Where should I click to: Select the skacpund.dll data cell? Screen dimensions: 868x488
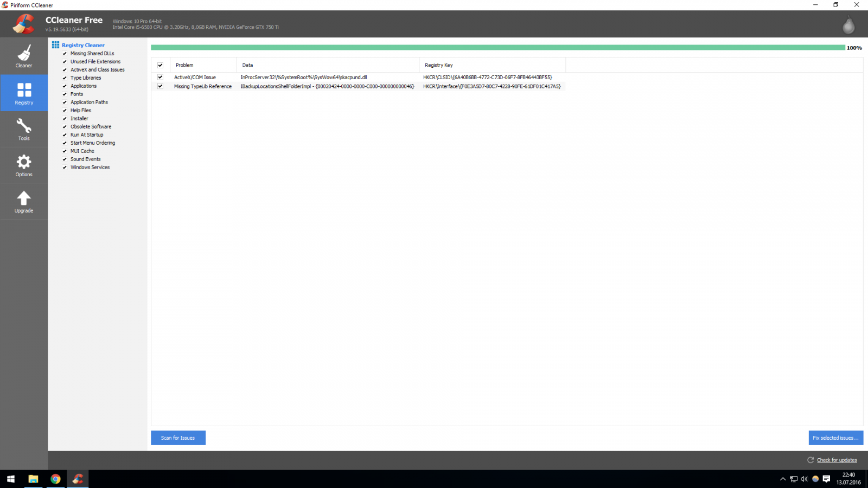pos(304,77)
